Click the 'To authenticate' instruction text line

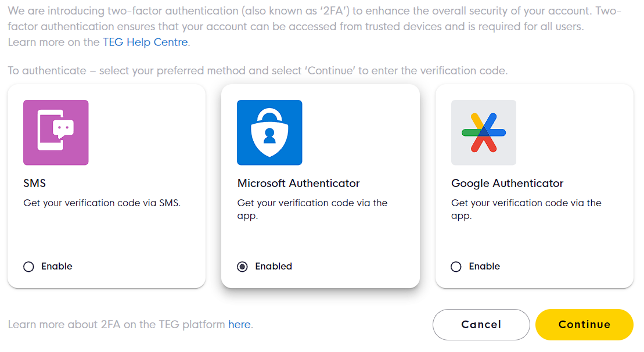click(x=257, y=71)
